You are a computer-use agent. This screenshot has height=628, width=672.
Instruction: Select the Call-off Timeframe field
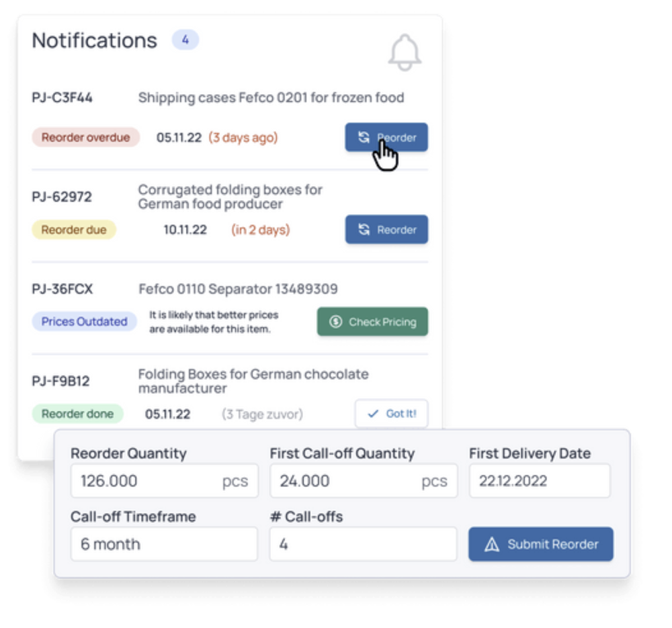click(x=164, y=544)
